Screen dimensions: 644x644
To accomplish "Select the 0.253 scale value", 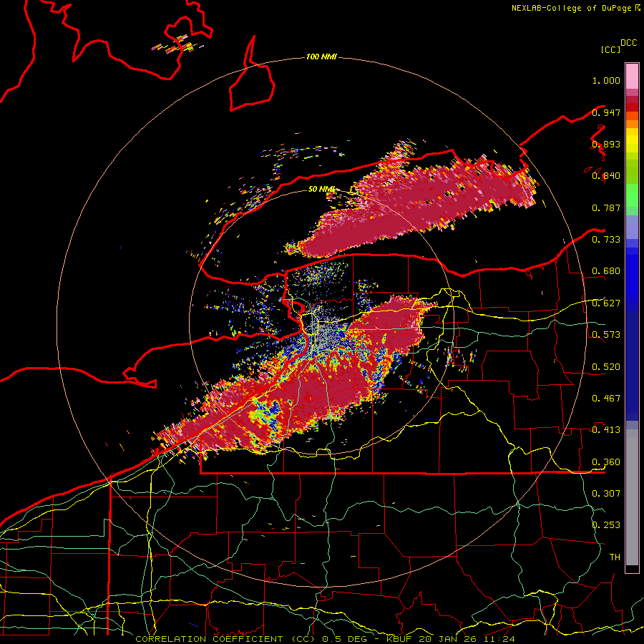I will pyautogui.click(x=606, y=525).
